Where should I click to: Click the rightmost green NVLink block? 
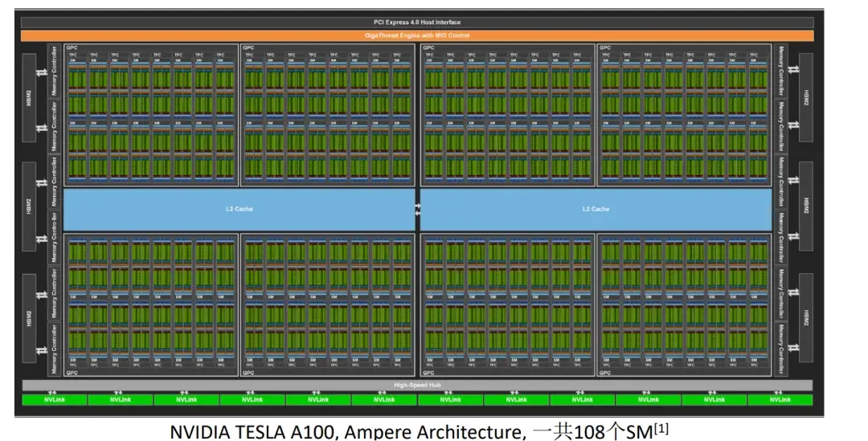click(x=780, y=399)
